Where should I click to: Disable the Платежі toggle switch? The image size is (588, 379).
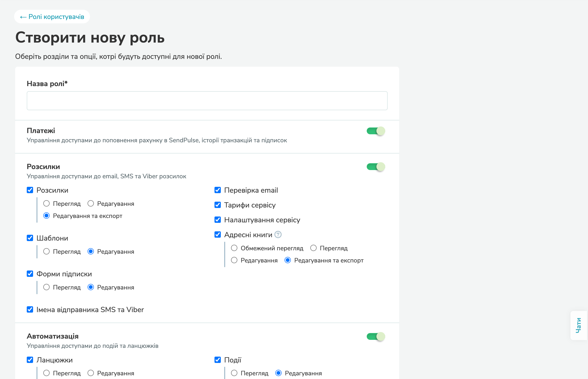[x=375, y=131]
